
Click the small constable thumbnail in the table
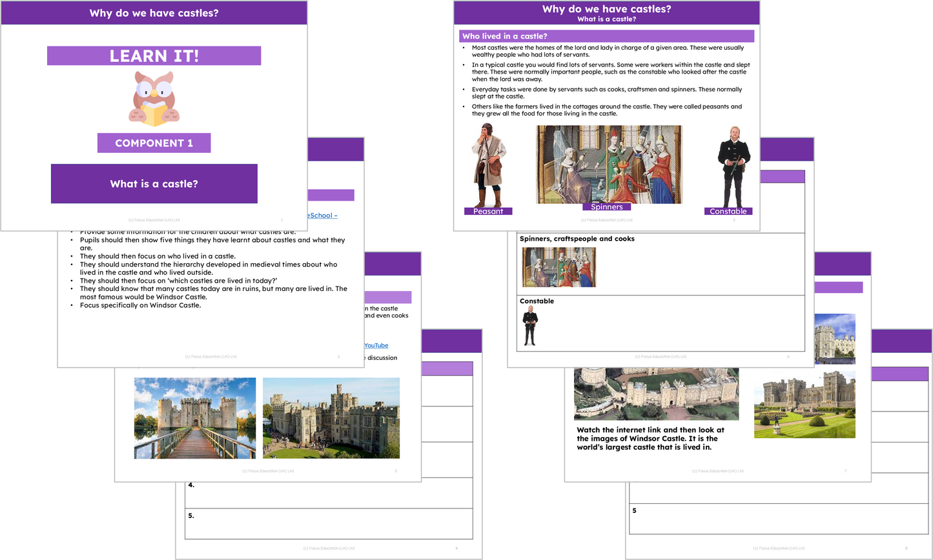(529, 326)
